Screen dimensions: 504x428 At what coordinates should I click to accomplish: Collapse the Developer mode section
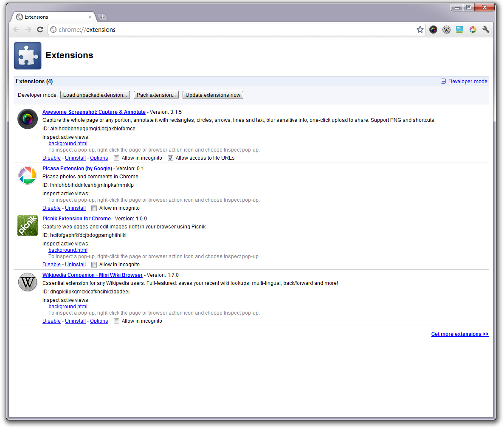[x=443, y=81]
